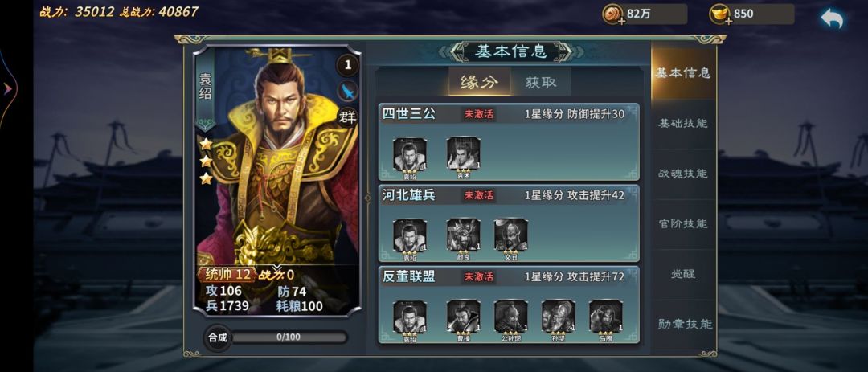Switch to the 缘分 tab

tap(479, 83)
